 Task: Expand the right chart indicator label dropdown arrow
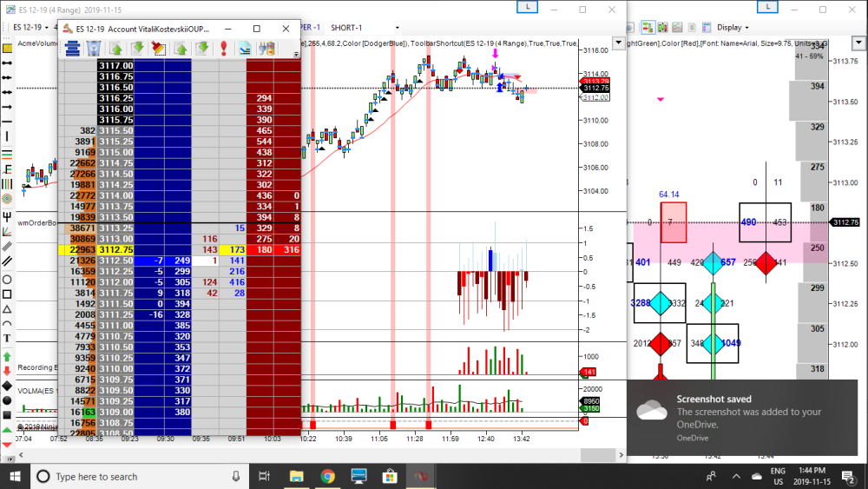[x=858, y=43]
